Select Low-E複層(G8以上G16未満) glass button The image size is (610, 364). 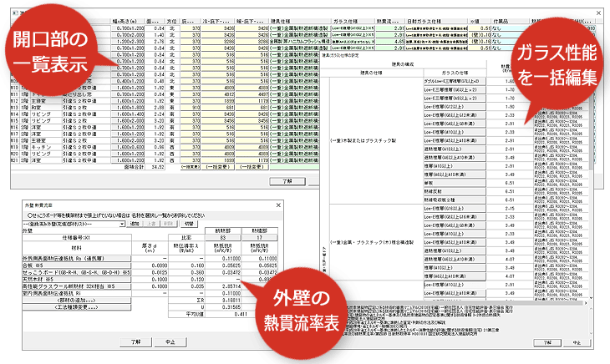tap(455, 217)
